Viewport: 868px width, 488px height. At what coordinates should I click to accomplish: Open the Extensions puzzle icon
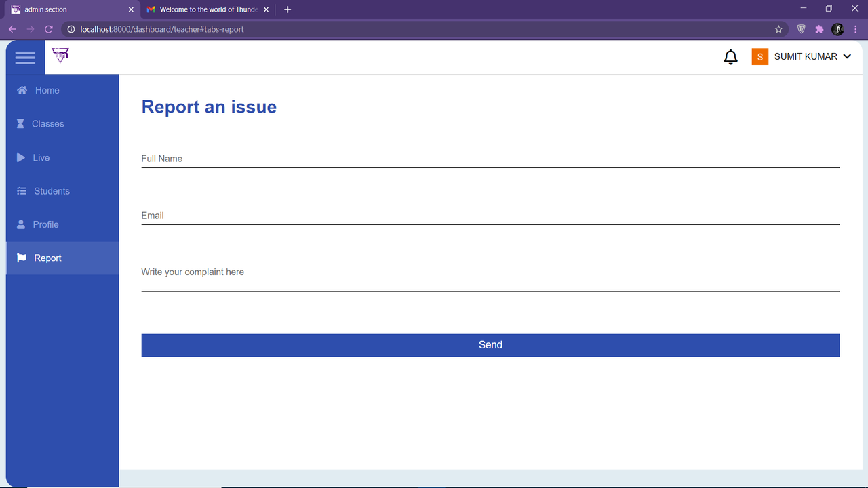point(819,29)
